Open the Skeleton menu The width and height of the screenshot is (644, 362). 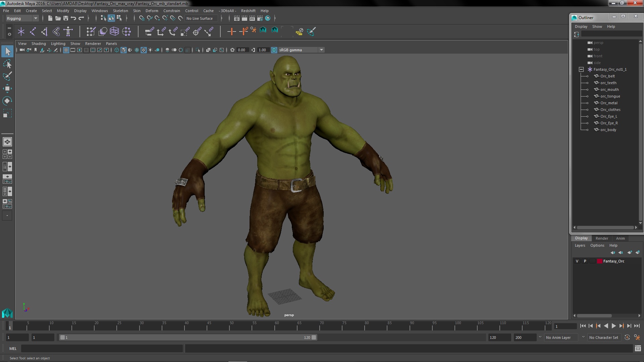120,11
